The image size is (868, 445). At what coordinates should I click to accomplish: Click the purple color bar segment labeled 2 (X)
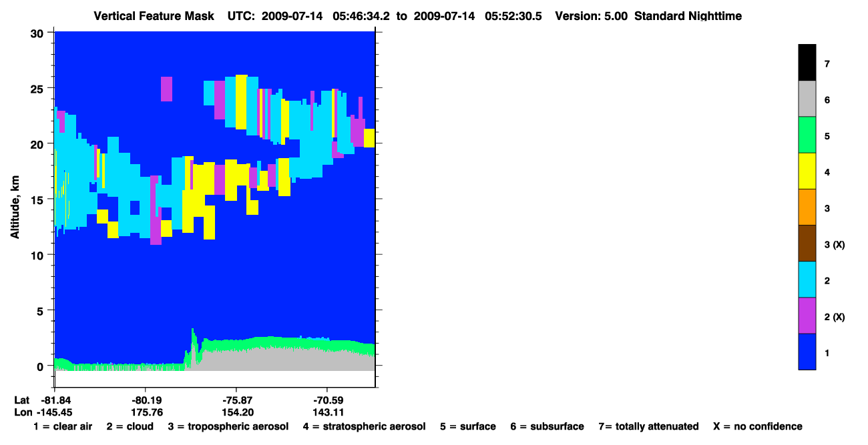[807, 315]
